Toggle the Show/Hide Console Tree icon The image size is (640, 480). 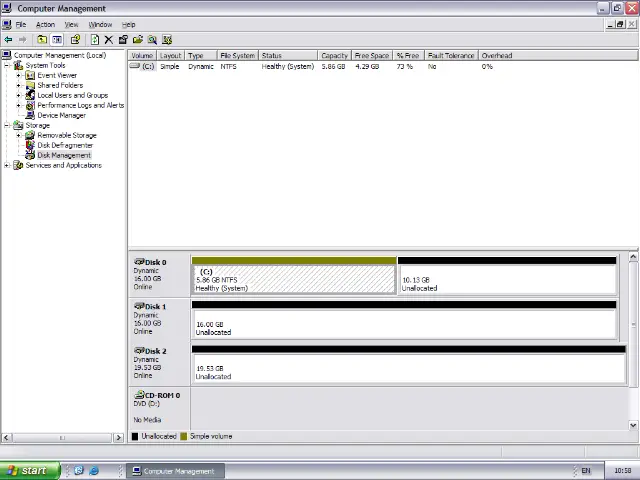tap(57, 40)
